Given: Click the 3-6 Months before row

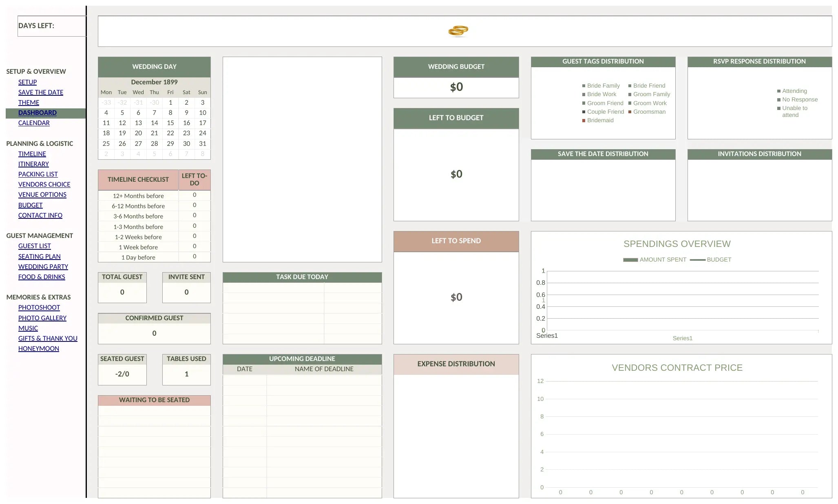Looking at the screenshot, I should click(154, 216).
